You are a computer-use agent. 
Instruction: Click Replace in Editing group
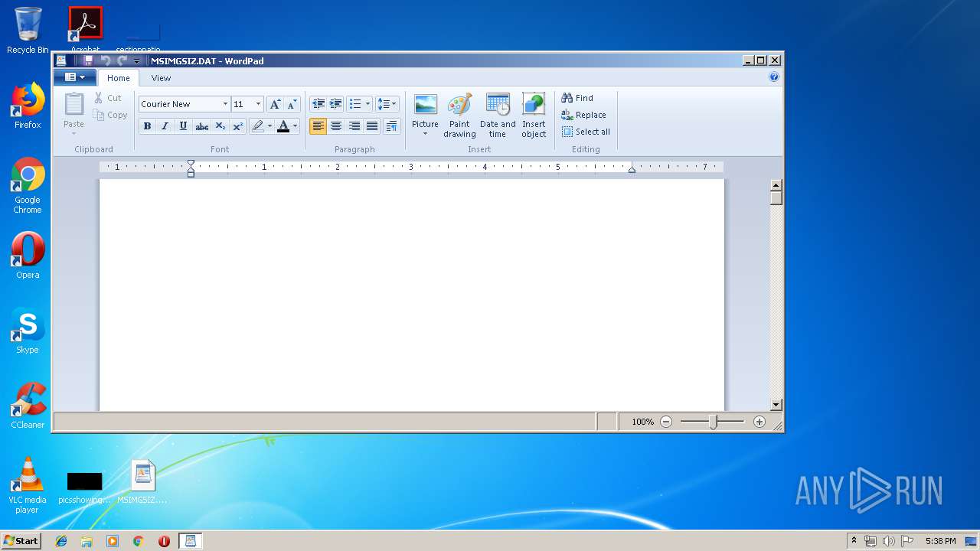coord(583,115)
